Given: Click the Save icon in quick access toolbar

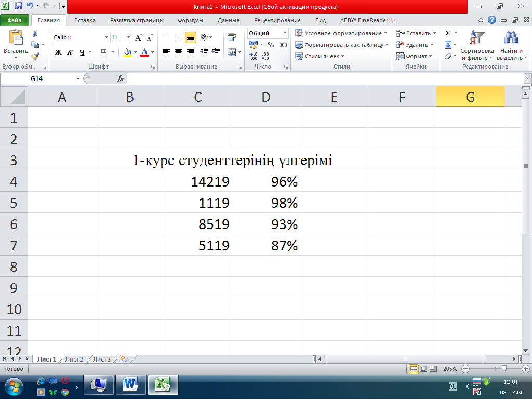Looking at the screenshot, I should coord(19,6).
